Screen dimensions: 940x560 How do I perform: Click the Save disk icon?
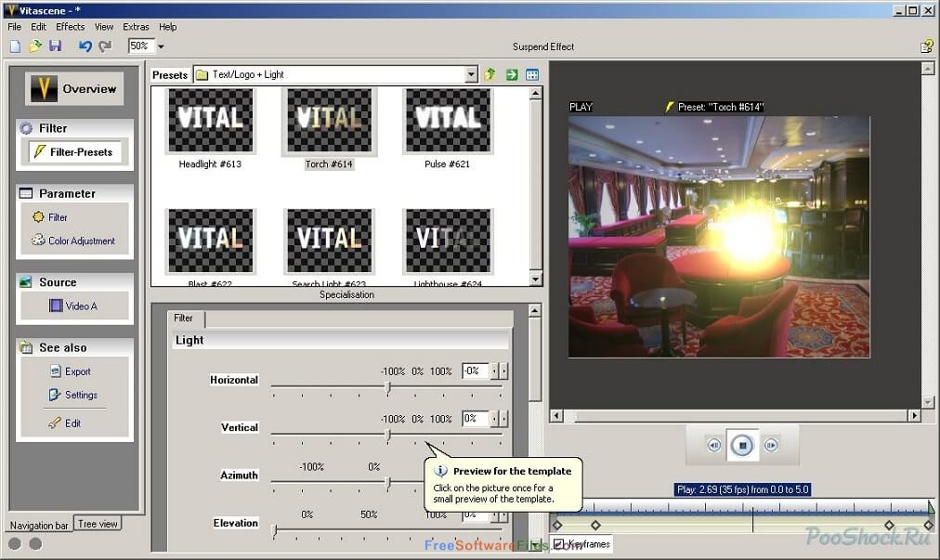coord(55,46)
